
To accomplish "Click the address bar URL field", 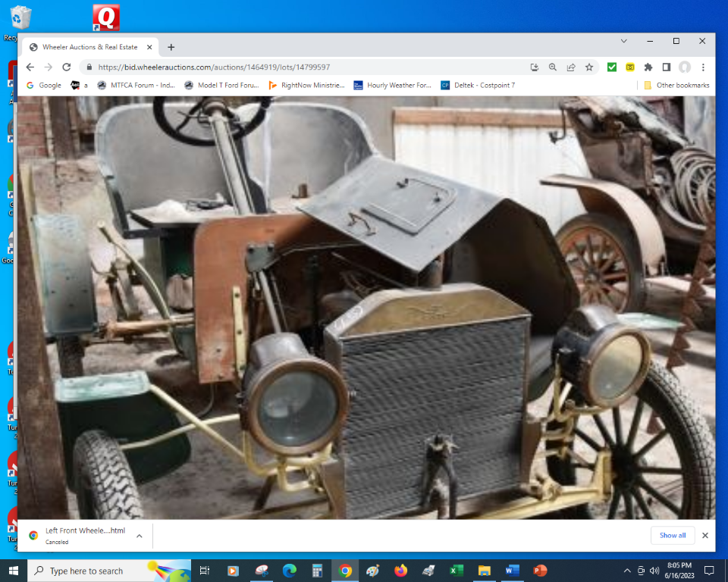I will coord(303,67).
